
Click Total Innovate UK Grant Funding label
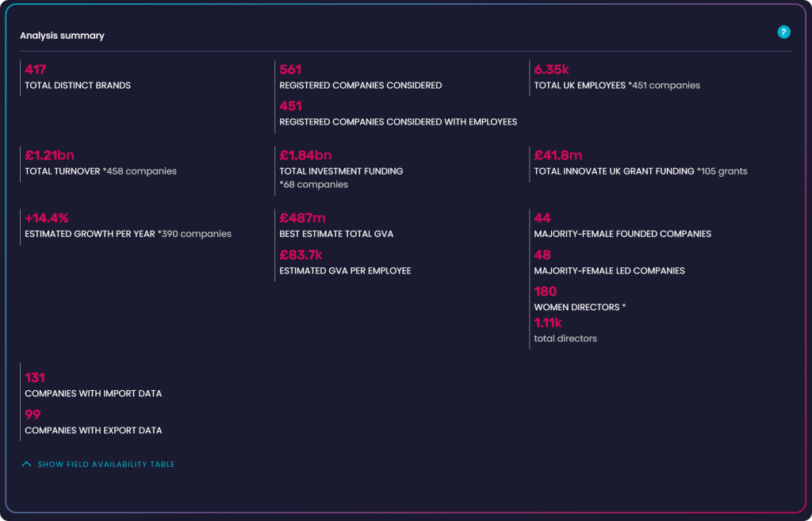615,171
